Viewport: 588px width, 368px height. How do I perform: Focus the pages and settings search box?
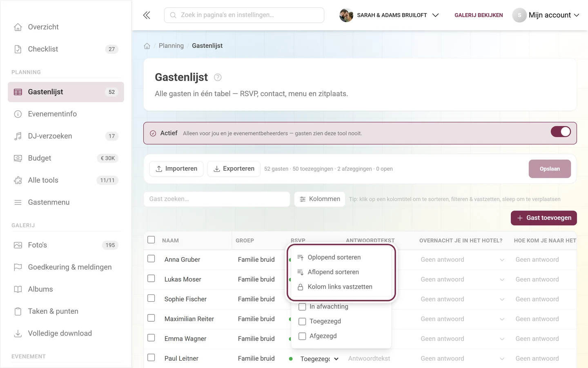[x=244, y=15]
